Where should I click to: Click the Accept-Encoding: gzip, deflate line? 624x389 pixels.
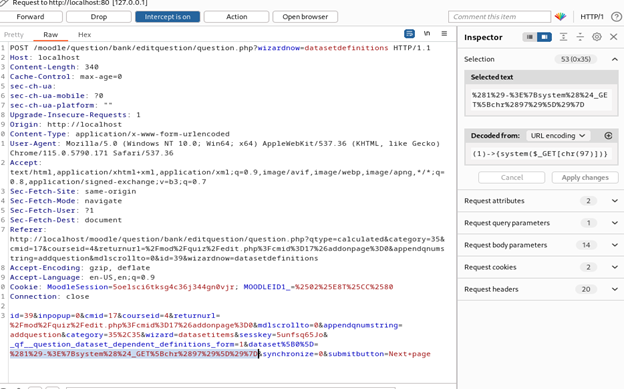[80, 268]
